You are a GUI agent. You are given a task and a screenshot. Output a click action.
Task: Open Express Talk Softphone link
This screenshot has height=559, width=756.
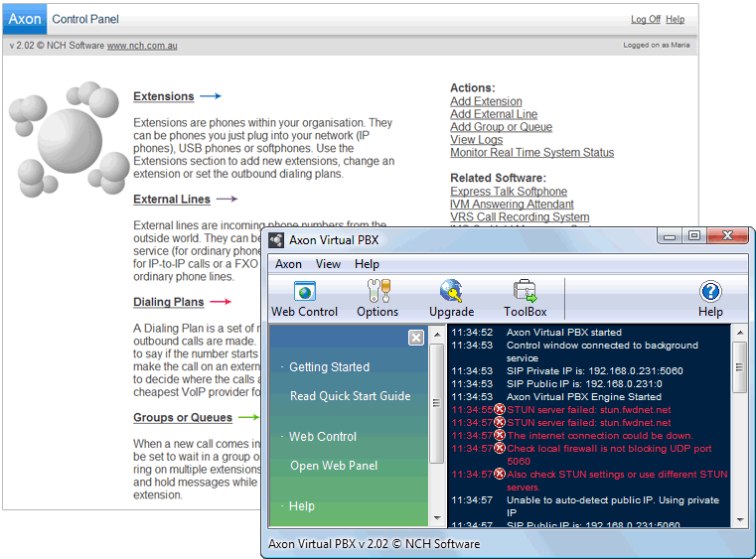pyautogui.click(x=509, y=192)
